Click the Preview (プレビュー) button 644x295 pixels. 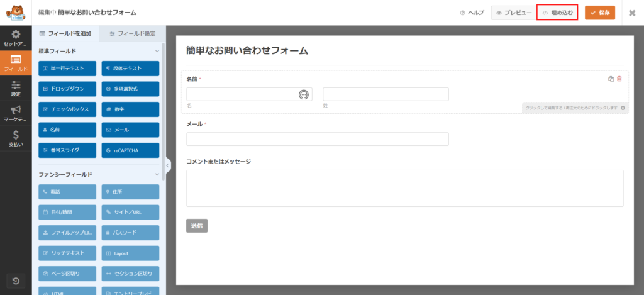click(x=514, y=13)
